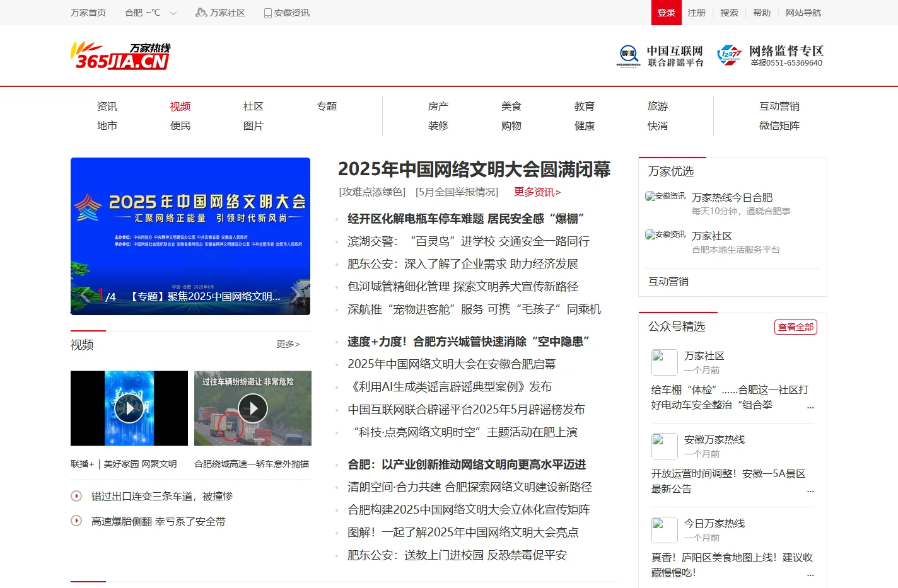
Task: Open the 美食 category
Action: click(x=511, y=107)
